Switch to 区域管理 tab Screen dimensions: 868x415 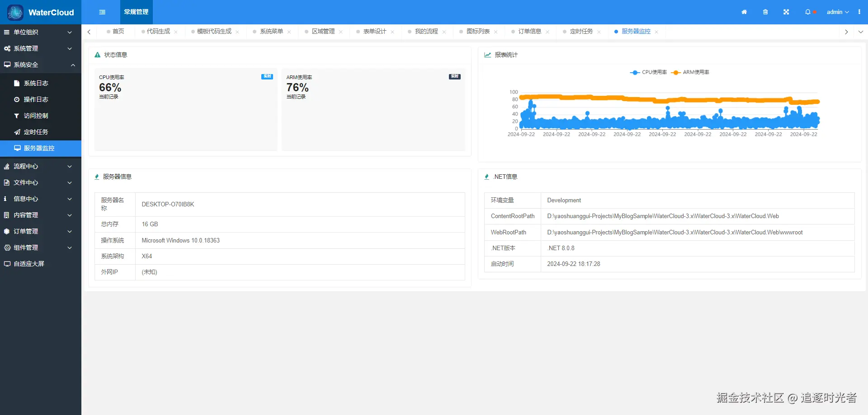pyautogui.click(x=323, y=32)
